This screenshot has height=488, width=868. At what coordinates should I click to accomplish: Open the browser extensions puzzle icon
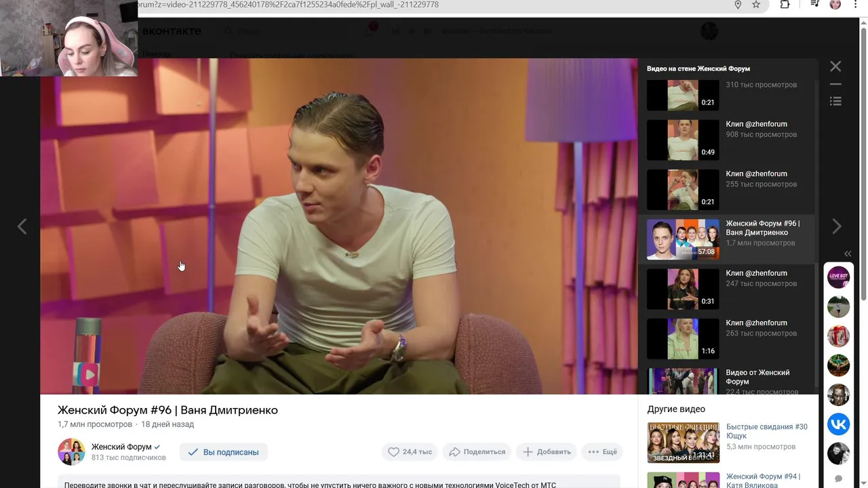point(785,5)
